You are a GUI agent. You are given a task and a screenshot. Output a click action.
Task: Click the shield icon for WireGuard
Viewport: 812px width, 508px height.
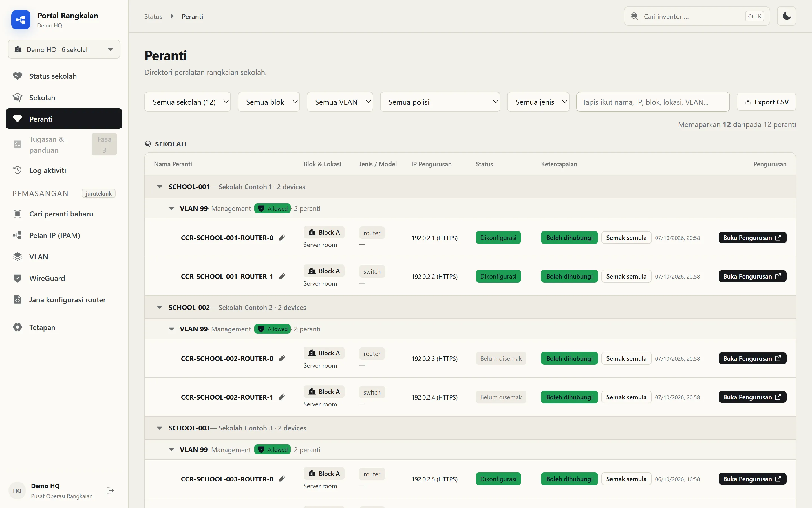coord(17,278)
